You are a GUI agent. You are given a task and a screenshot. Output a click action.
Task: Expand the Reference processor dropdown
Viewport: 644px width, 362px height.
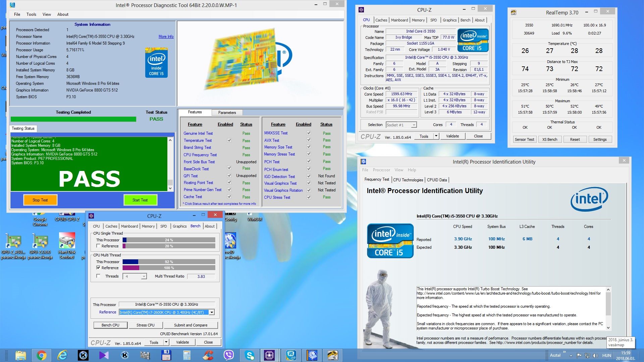point(212,312)
